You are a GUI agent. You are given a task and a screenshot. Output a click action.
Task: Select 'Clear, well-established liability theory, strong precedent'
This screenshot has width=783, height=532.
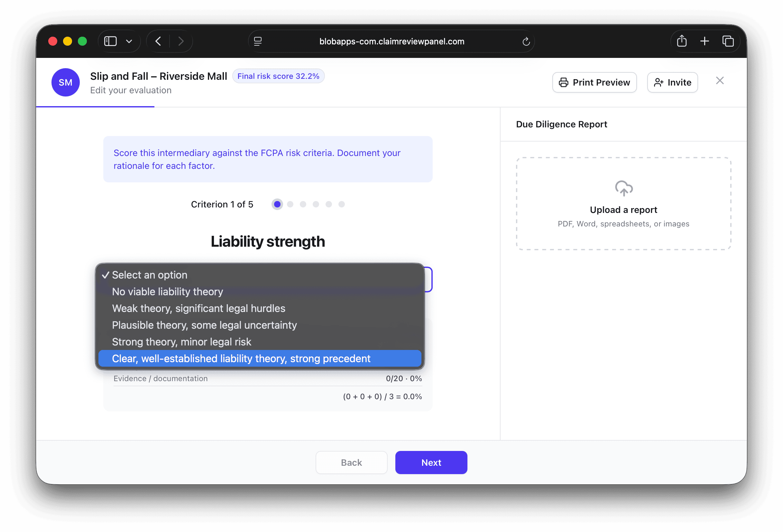(x=260, y=359)
